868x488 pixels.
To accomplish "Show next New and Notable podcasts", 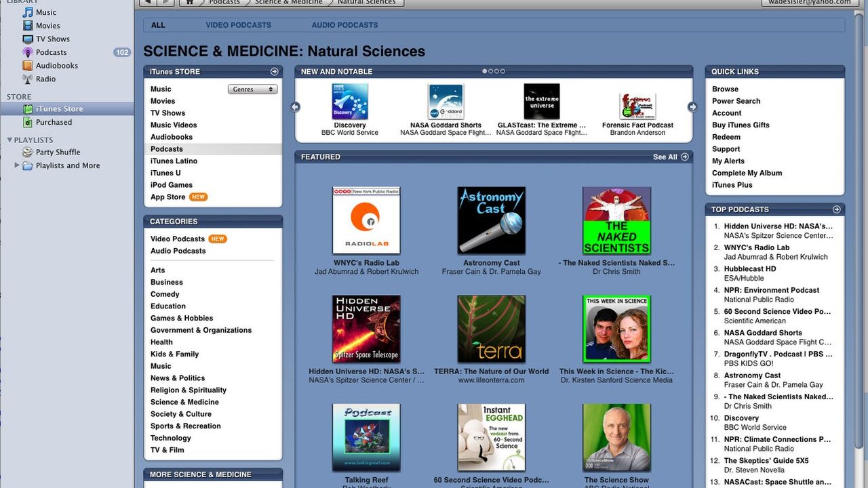I will (x=692, y=106).
